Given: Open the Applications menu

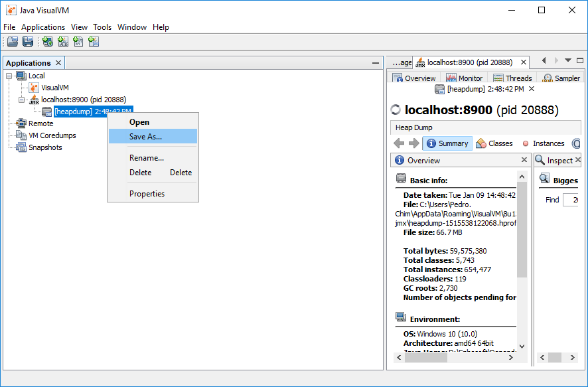Looking at the screenshot, I should 43,27.
